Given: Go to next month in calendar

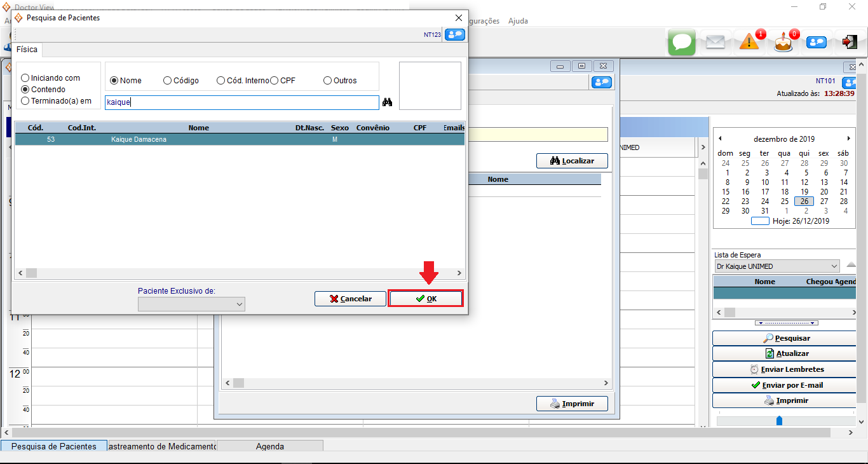Looking at the screenshot, I should tap(848, 139).
